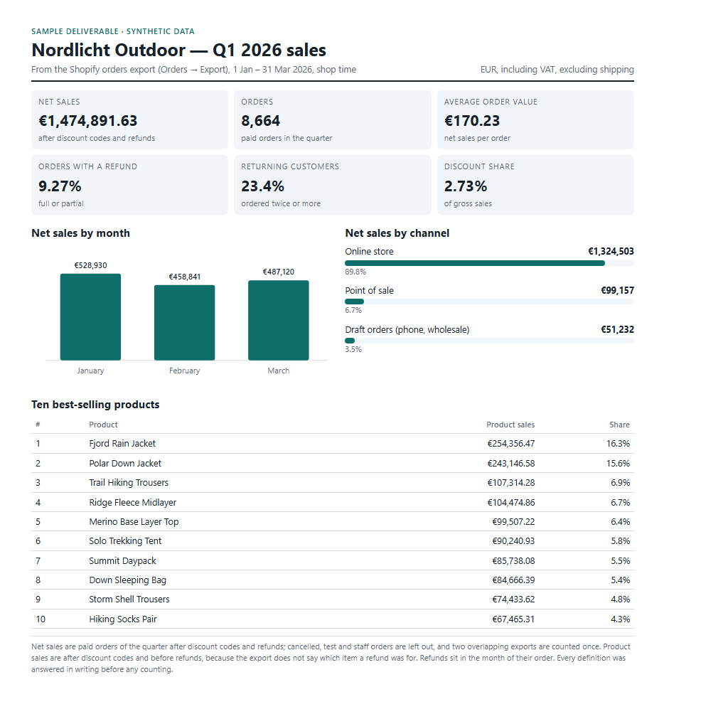This screenshot has height=714, width=728.
Task: Click the Average Order Value €170.23
Action: [472, 121]
